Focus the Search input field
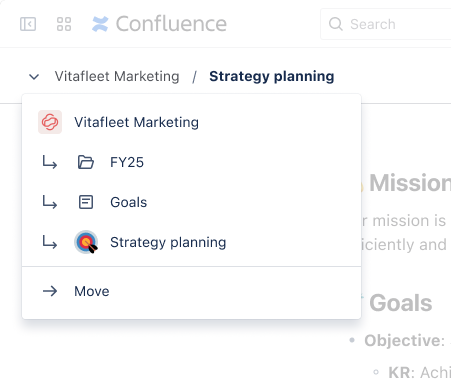451x381 pixels. click(x=386, y=24)
